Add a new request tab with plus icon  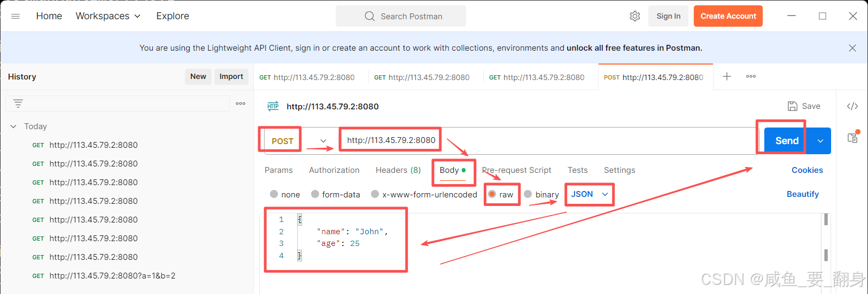click(727, 76)
